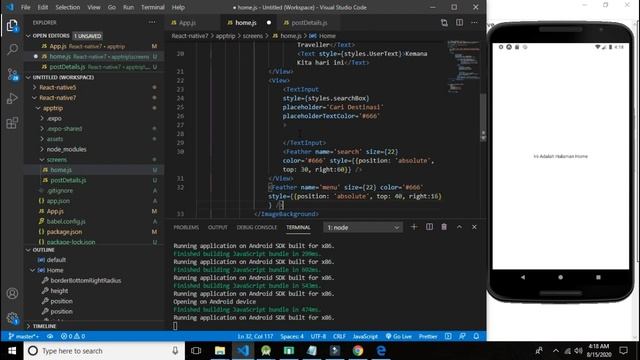Open the Extensions view
The image size is (640, 360).
pyautogui.click(x=12, y=123)
